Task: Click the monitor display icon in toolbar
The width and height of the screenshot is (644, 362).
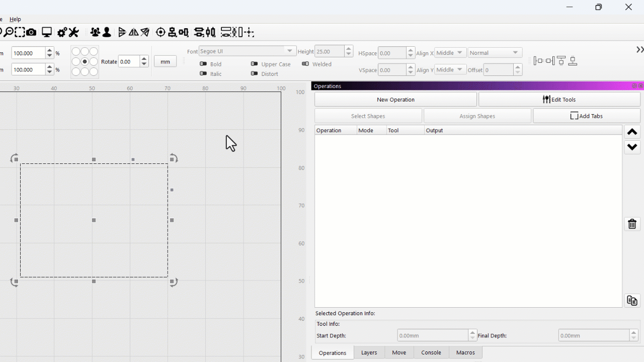Action: pos(47,33)
